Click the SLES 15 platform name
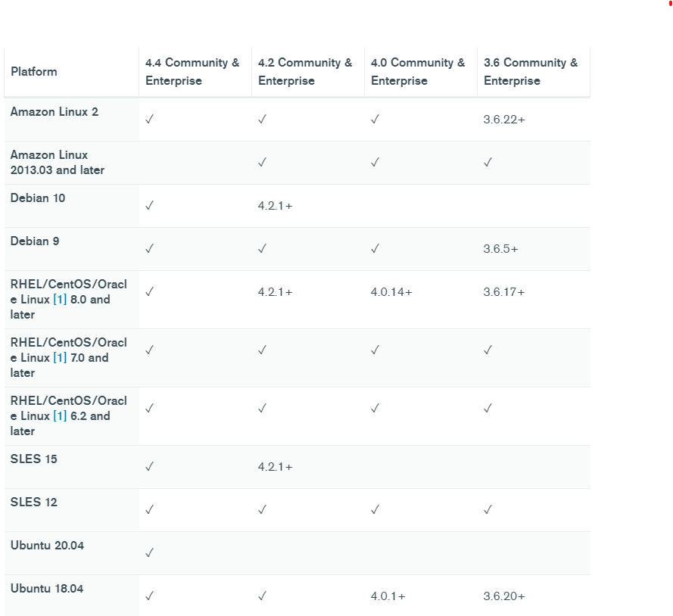This screenshot has height=616, width=673. click(x=34, y=459)
